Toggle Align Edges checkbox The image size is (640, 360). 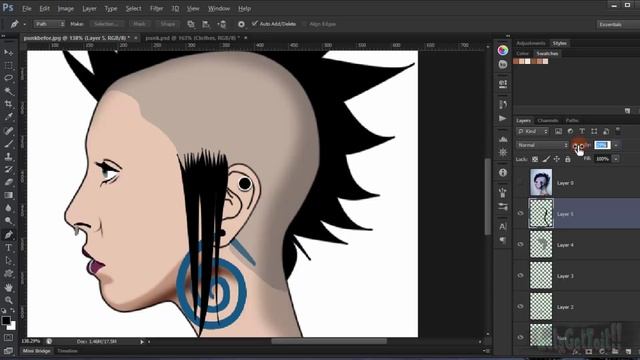click(304, 24)
